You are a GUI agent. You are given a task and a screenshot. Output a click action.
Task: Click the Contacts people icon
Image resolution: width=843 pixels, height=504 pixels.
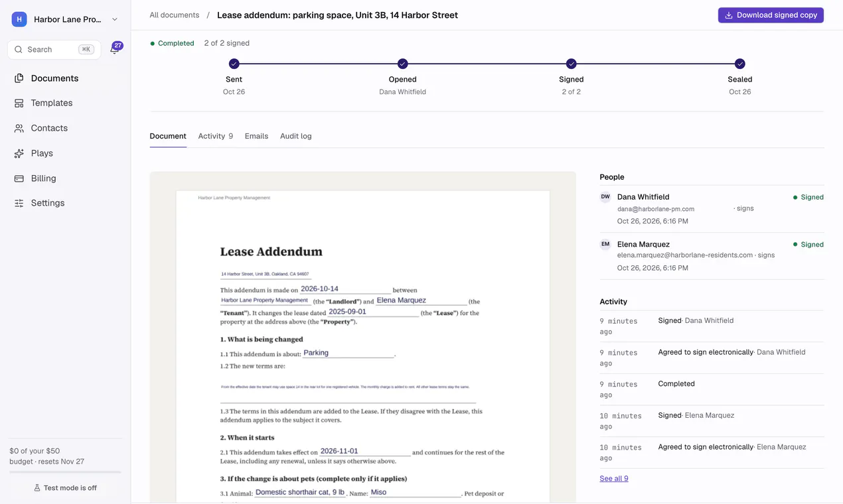pos(19,128)
